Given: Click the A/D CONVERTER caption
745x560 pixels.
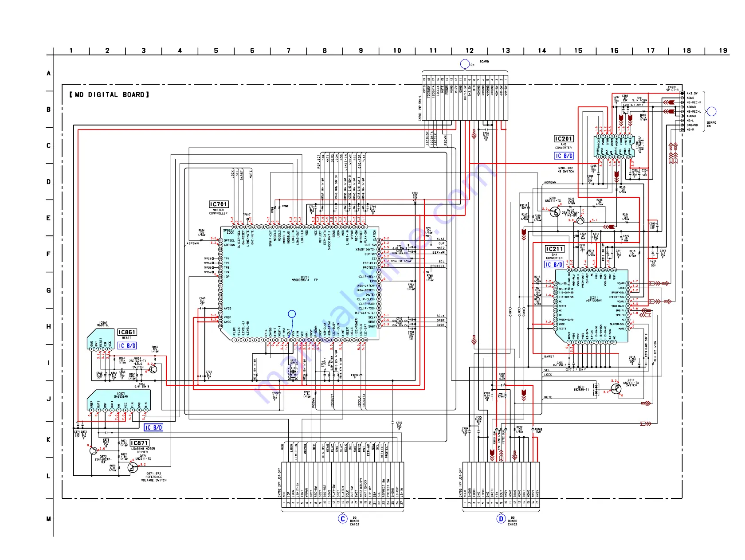Looking at the screenshot, I should coord(564,146).
